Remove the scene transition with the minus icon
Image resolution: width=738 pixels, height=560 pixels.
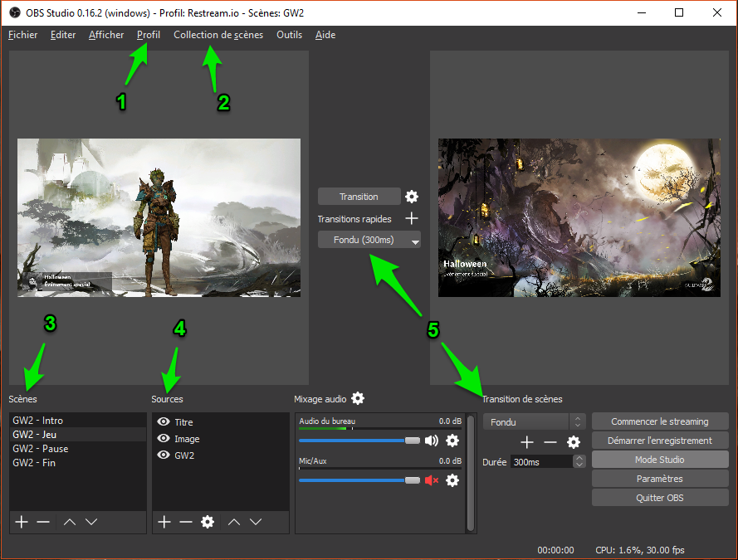pyautogui.click(x=550, y=442)
